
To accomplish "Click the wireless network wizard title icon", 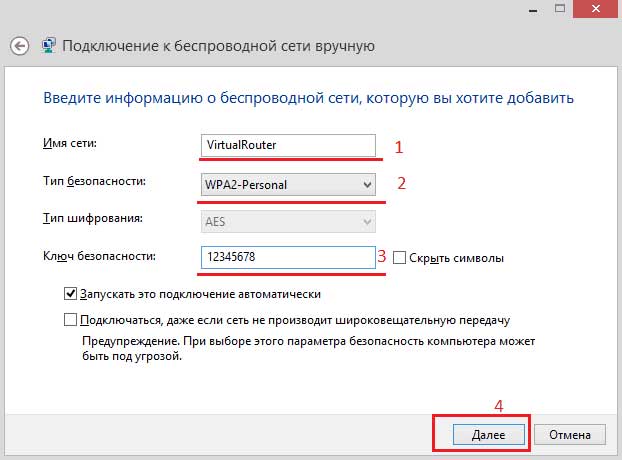I will (x=48, y=45).
